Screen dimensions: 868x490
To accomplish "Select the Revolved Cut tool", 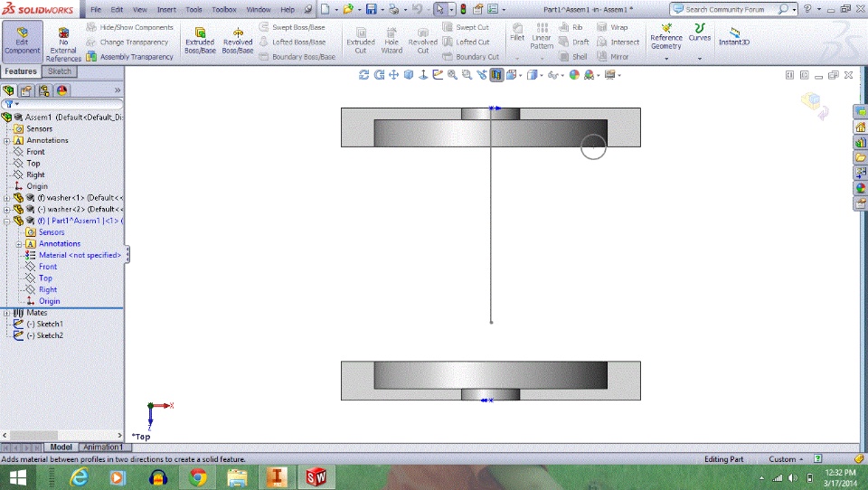I will coord(422,41).
